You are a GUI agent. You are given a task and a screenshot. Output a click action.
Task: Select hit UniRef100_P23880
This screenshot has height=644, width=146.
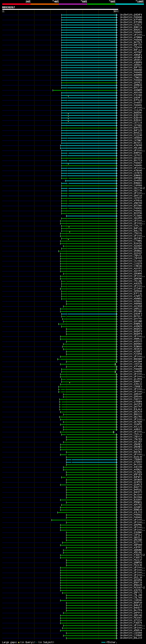[131, 216]
